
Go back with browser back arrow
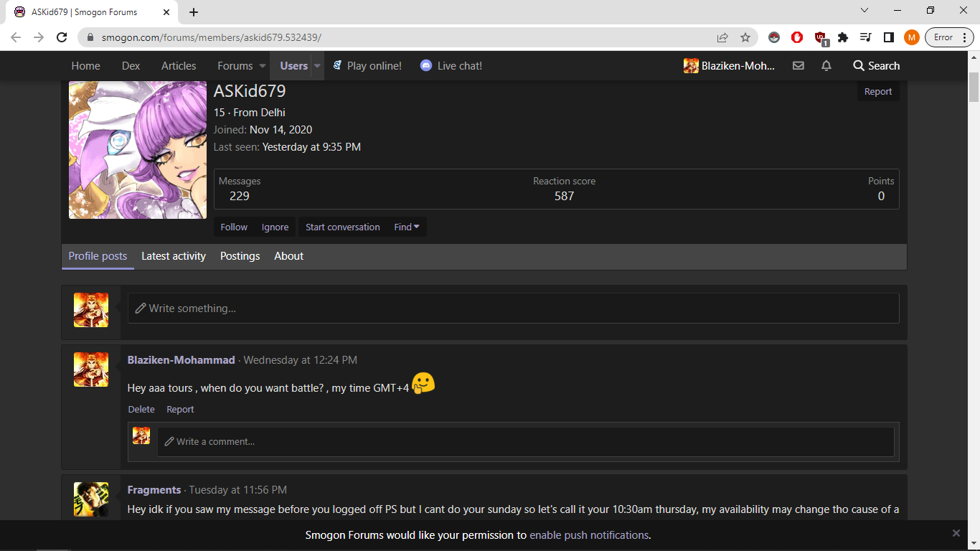[x=16, y=37]
